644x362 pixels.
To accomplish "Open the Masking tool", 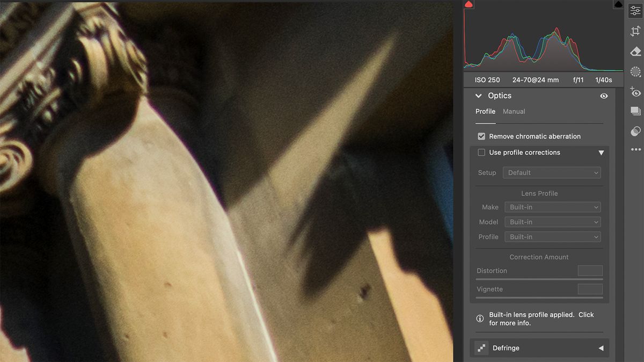I will click(x=635, y=71).
